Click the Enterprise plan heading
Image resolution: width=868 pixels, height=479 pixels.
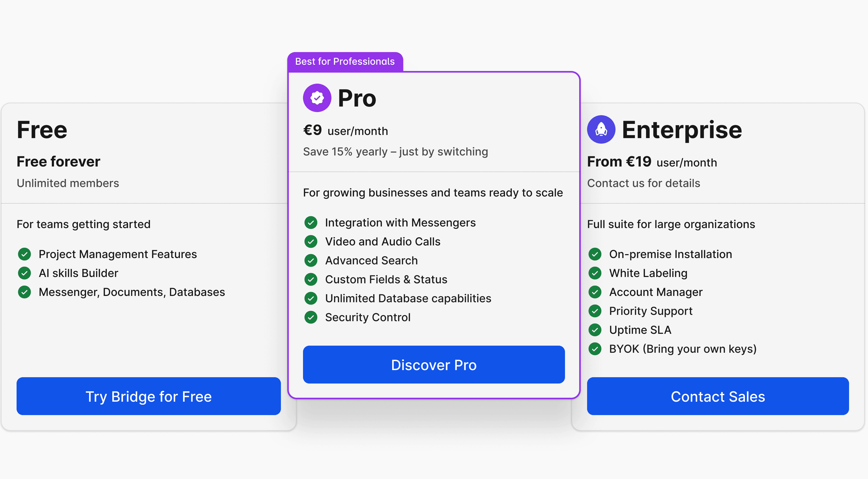(681, 130)
